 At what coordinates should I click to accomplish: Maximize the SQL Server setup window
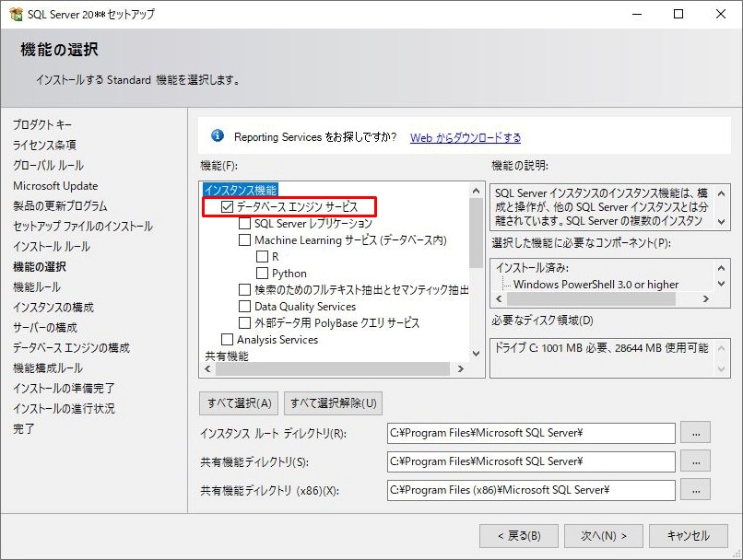[x=678, y=14]
